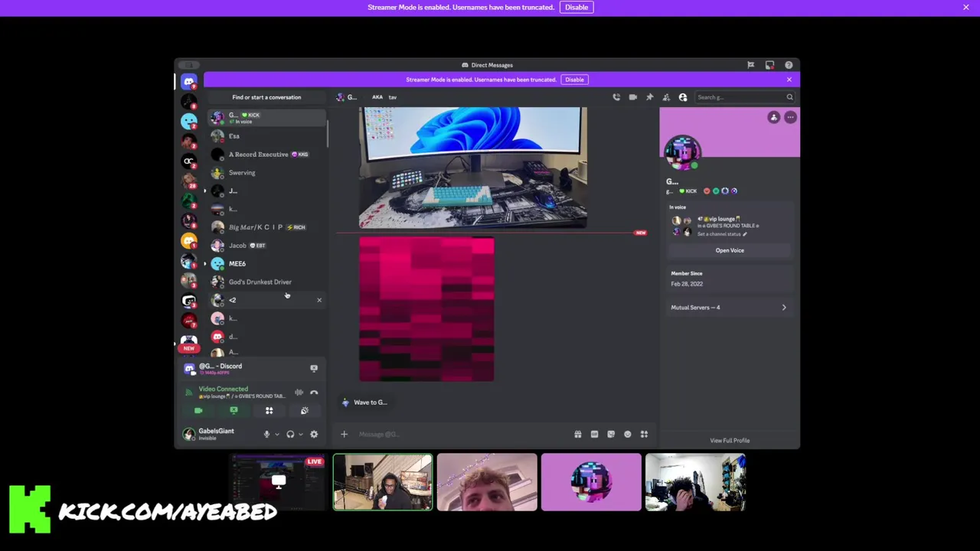The image size is (980, 551).
Task: Click GabelsGiant user avatar
Action: (x=188, y=434)
